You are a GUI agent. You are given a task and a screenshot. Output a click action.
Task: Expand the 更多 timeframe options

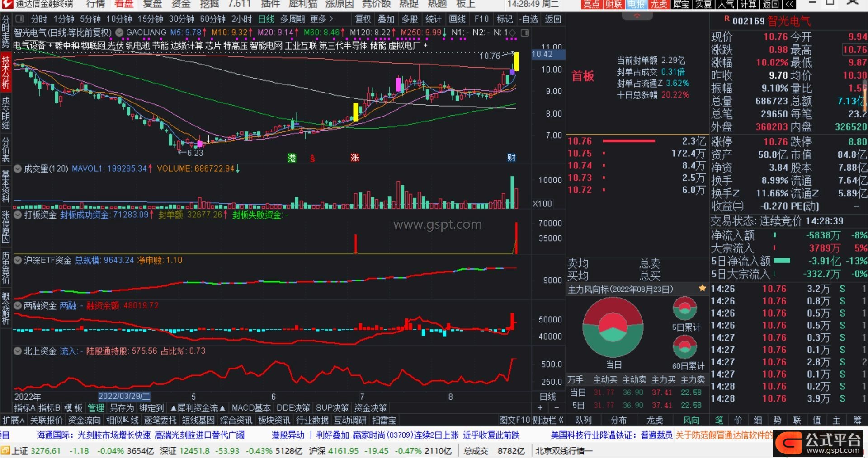coord(321,19)
